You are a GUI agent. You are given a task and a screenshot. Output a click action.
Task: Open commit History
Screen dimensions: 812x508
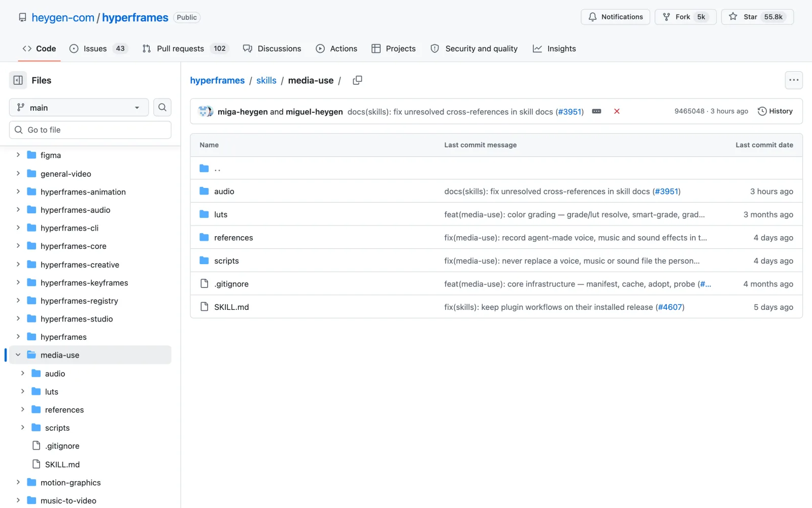pyautogui.click(x=775, y=111)
